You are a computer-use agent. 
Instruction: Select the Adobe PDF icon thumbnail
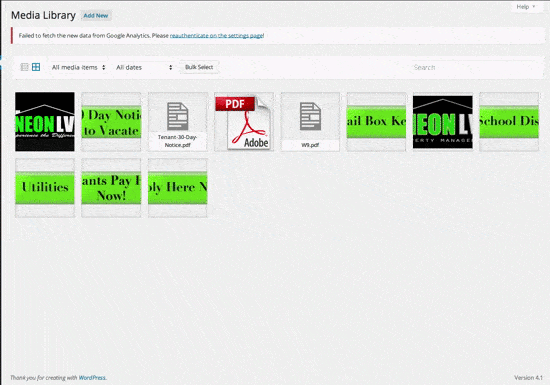244,122
